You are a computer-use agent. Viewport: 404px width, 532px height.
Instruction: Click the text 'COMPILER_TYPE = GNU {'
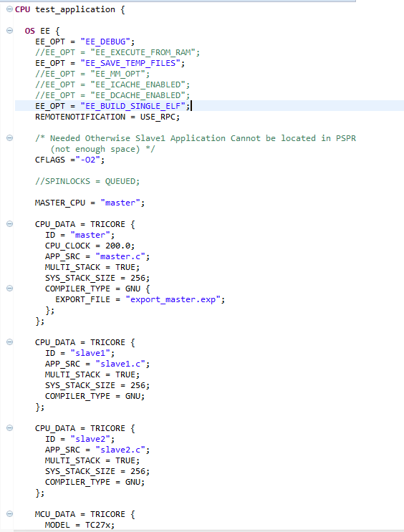(x=97, y=289)
